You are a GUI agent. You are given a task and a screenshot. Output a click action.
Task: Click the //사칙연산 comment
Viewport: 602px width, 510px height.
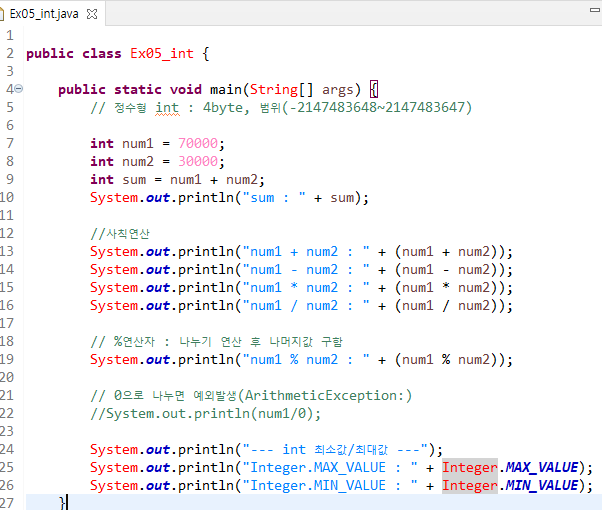point(120,233)
